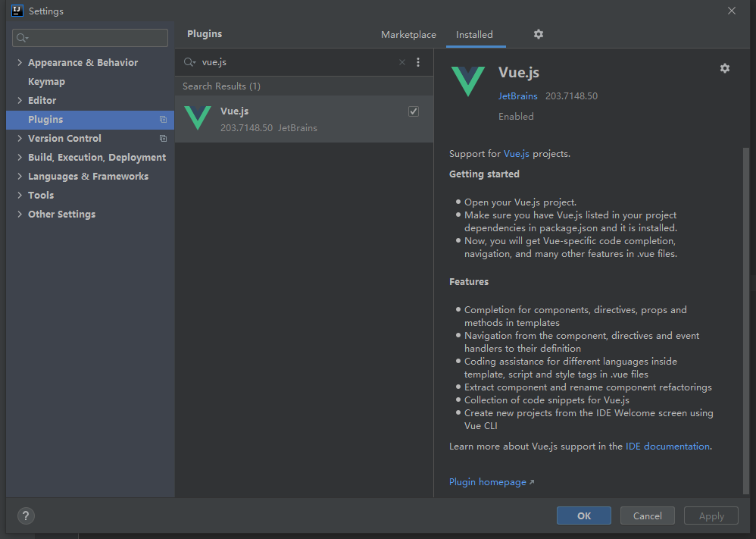Switch to the Marketplace tab
The image size is (756, 539).
(x=408, y=35)
